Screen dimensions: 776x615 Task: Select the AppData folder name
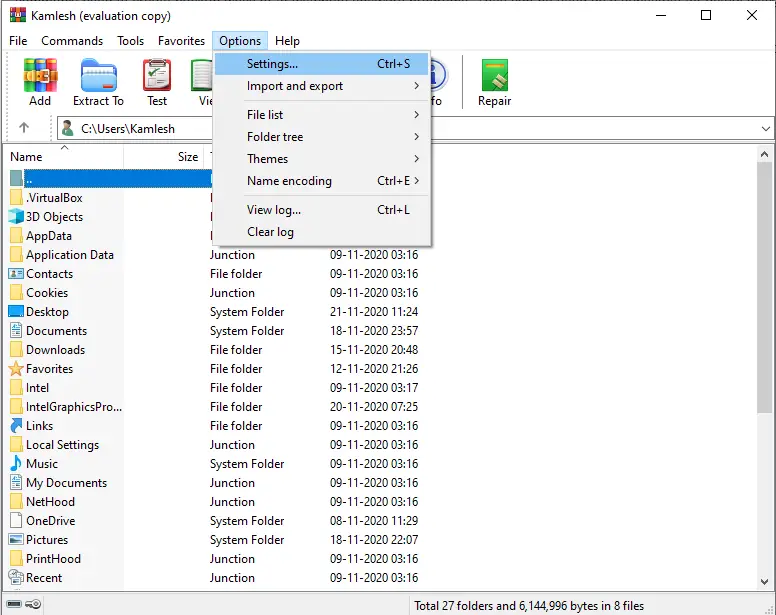[49, 236]
